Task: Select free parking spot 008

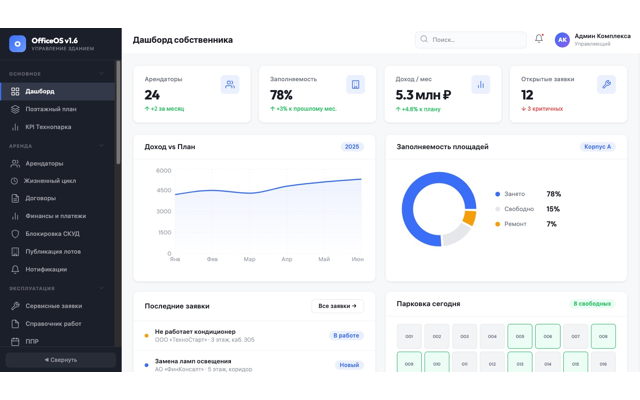Action: pos(603,336)
